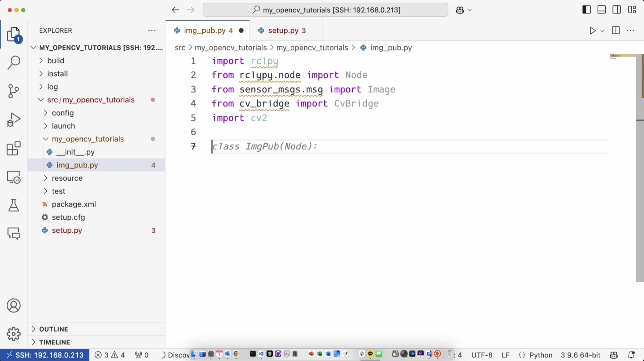
Task: Click the SSH: 192.168.0.213 remote indicator
Action: coord(45,355)
